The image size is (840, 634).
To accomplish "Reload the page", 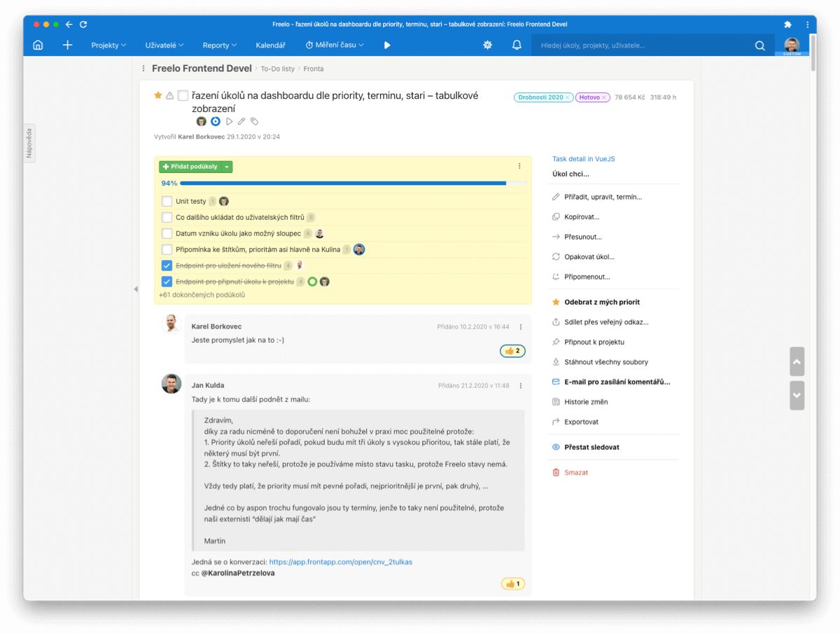I will coord(83,24).
